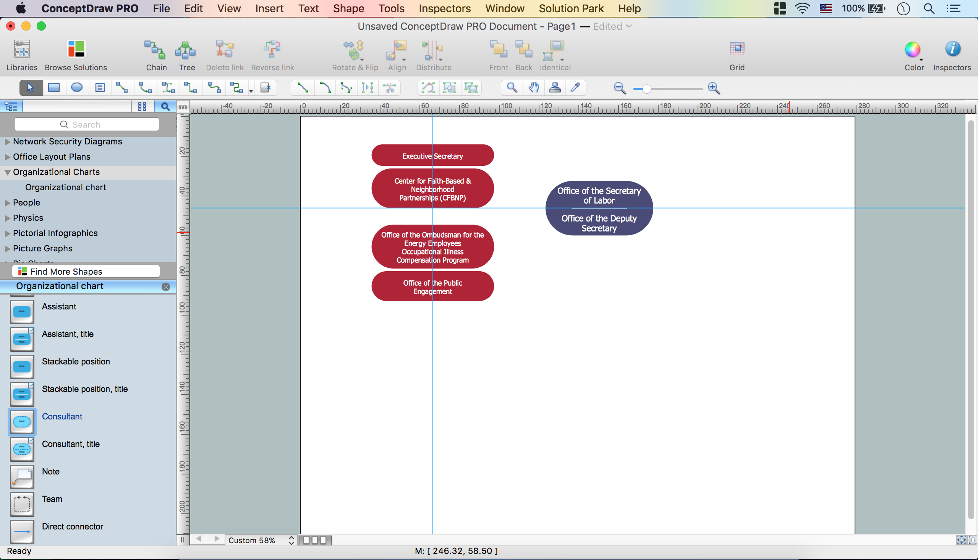The image size is (978, 560).
Task: Open the Inspectors info icon
Action: tap(952, 49)
